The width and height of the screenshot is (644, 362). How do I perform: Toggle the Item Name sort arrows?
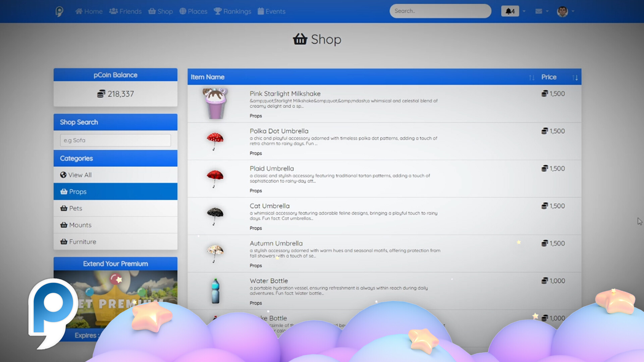click(x=532, y=77)
